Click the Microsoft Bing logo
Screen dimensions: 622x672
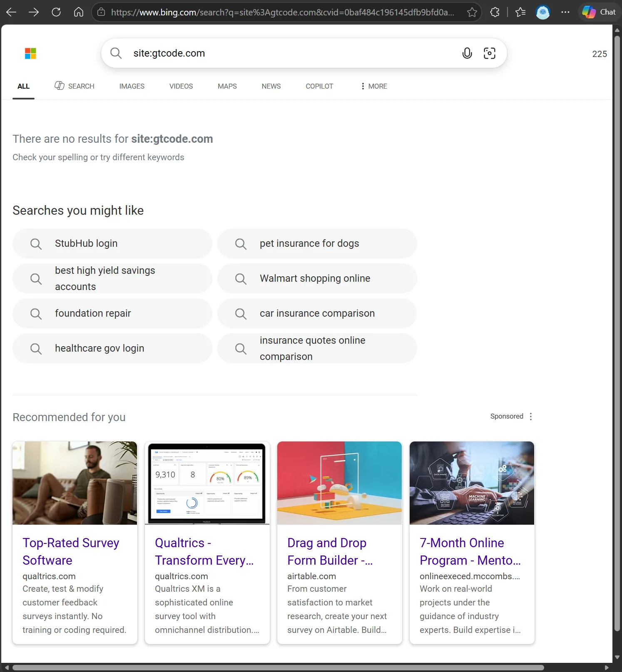point(30,53)
